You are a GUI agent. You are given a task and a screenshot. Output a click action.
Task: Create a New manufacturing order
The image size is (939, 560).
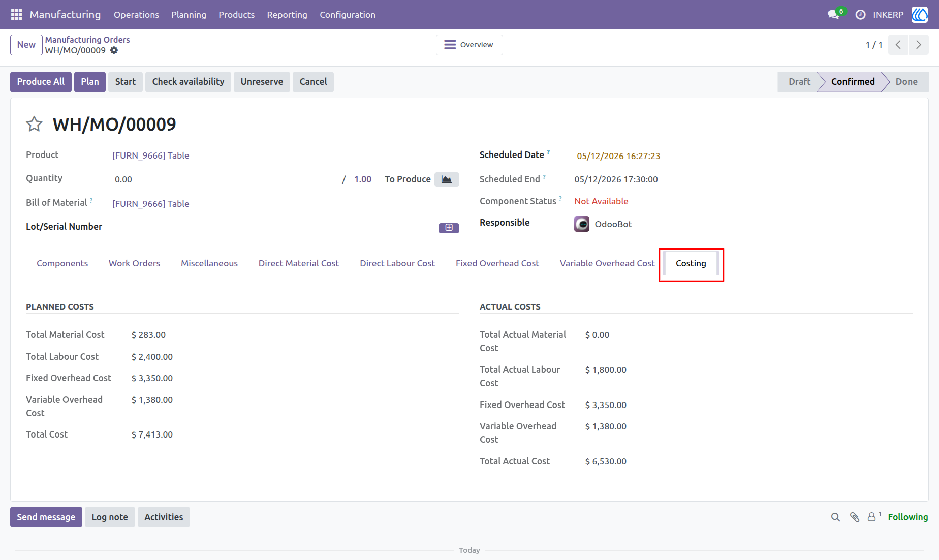click(26, 45)
